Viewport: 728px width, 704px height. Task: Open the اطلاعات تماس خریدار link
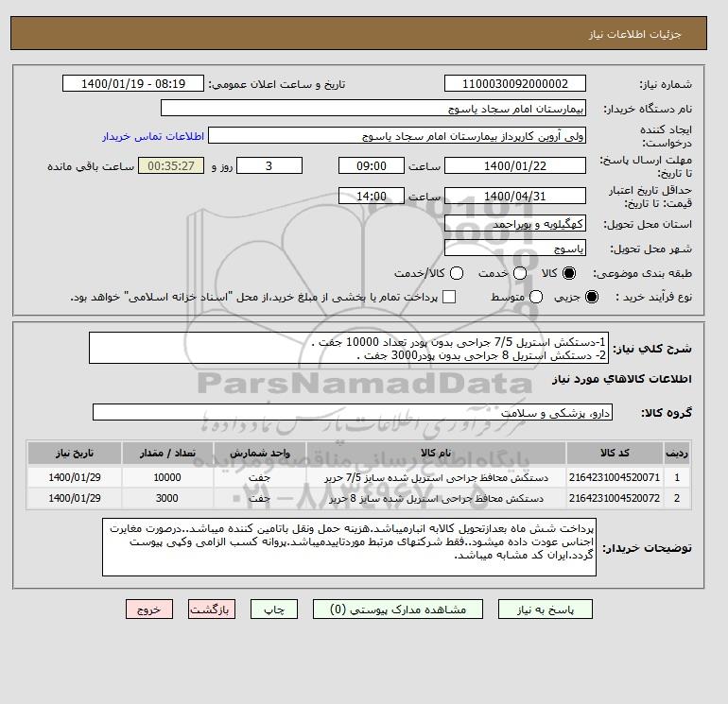pos(153,136)
